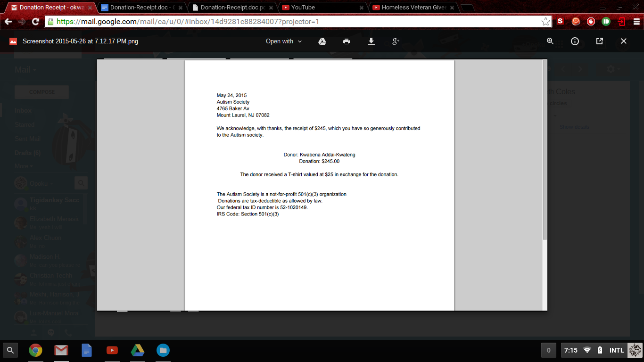The width and height of the screenshot is (644, 362).
Task: Go back with browser back arrow
Action: coord(8,22)
